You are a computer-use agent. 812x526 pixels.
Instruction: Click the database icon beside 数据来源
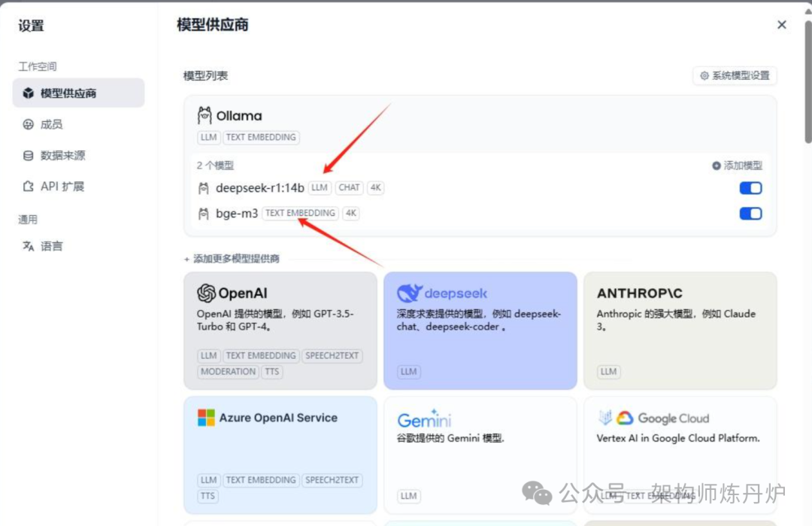[x=29, y=156]
